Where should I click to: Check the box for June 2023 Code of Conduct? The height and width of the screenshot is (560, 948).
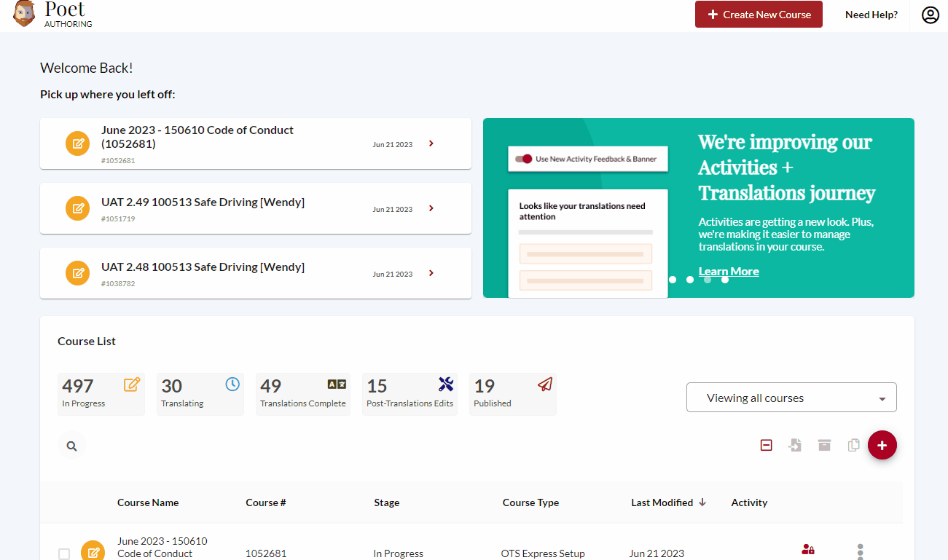(x=64, y=553)
